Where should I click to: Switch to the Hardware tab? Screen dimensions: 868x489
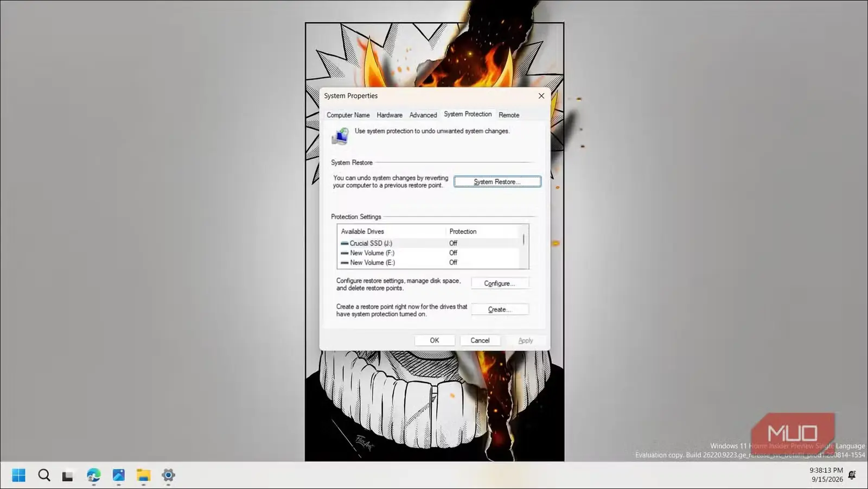point(390,115)
